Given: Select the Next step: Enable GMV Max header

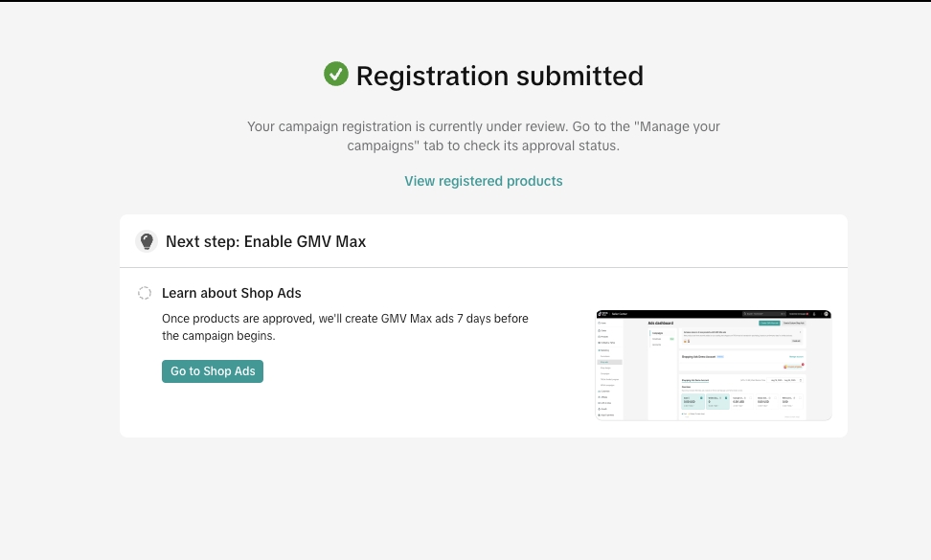Looking at the screenshot, I should point(265,241).
